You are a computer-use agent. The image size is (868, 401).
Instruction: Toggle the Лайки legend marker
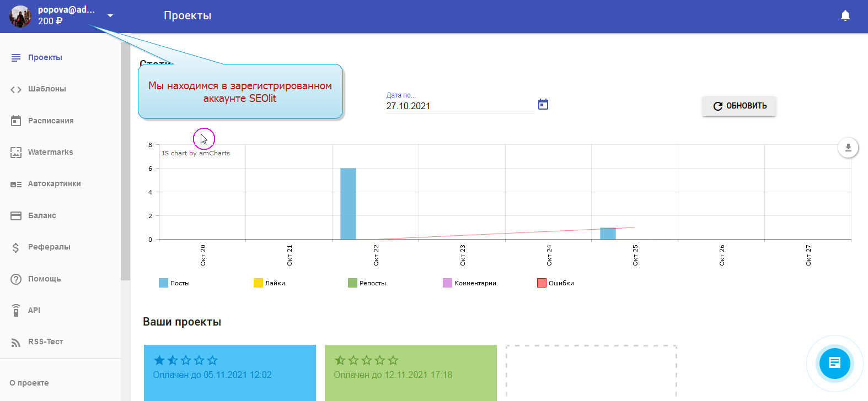[258, 283]
